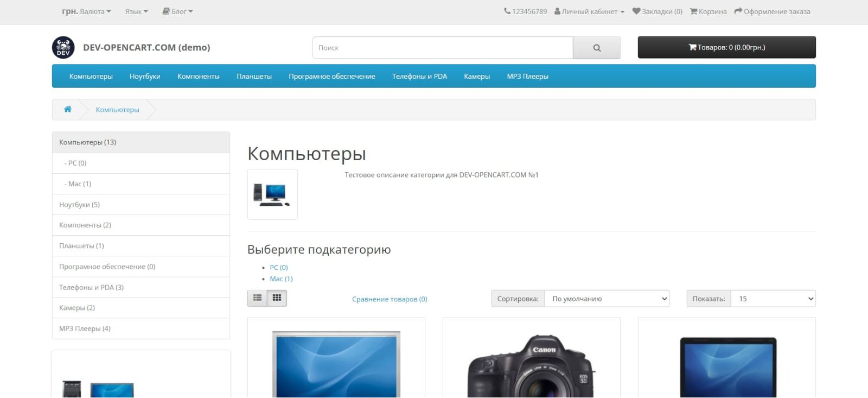The image size is (868, 398).
Task: Open the Валюта currency dropdown
Action: point(86,11)
